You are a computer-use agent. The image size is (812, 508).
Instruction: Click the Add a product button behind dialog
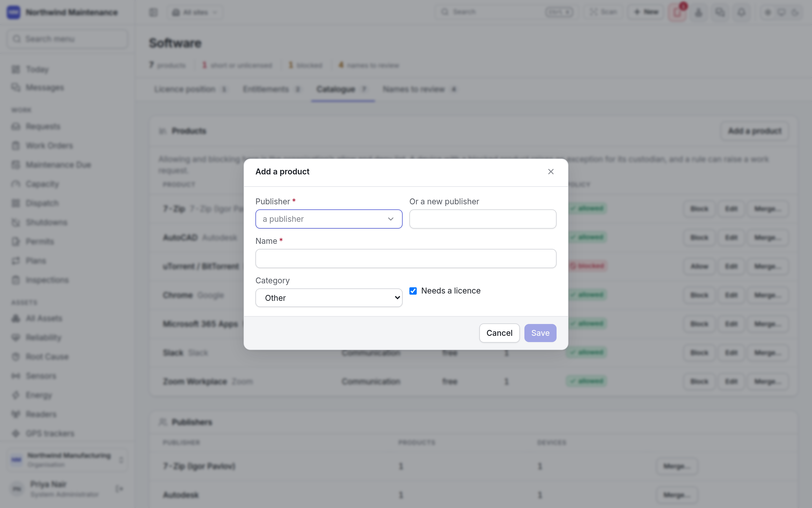754,131
